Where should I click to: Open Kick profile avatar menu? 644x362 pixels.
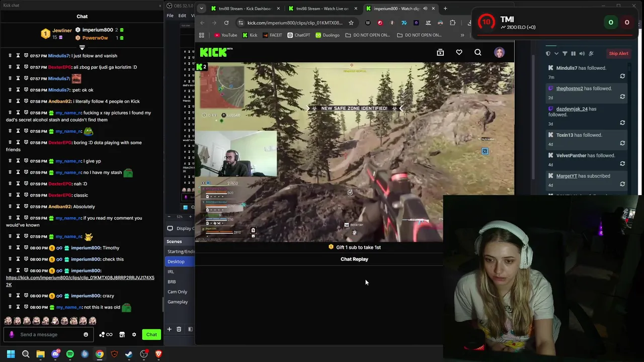[x=499, y=52]
